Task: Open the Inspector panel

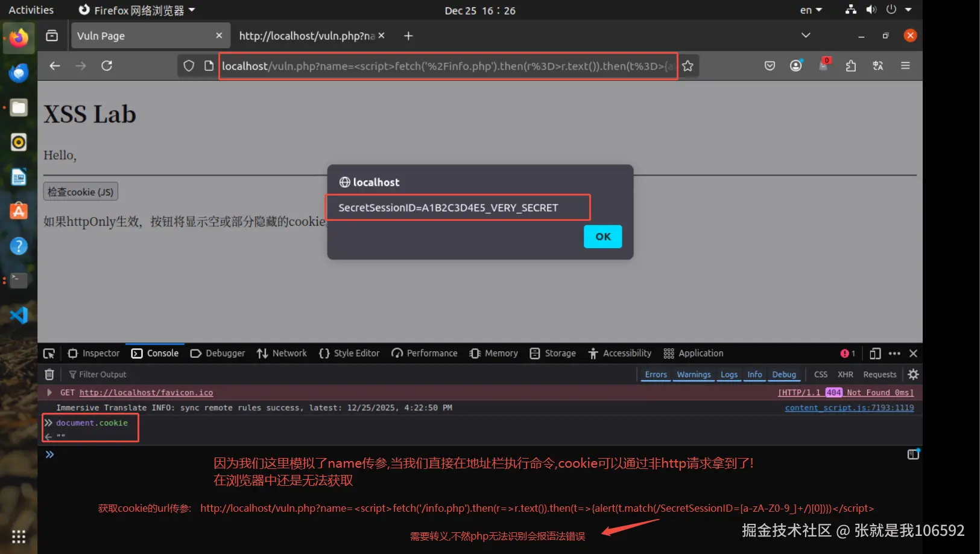Action: pos(94,354)
